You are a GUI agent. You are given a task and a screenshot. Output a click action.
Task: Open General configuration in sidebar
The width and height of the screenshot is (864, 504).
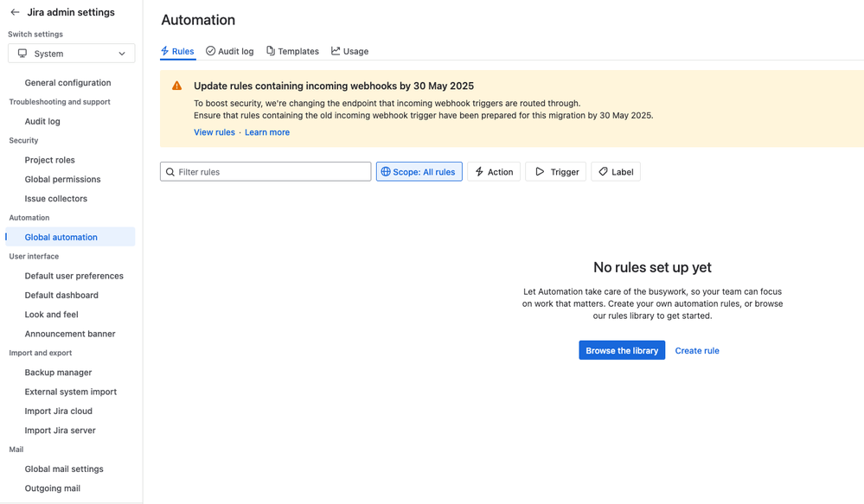click(x=67, y=83)
